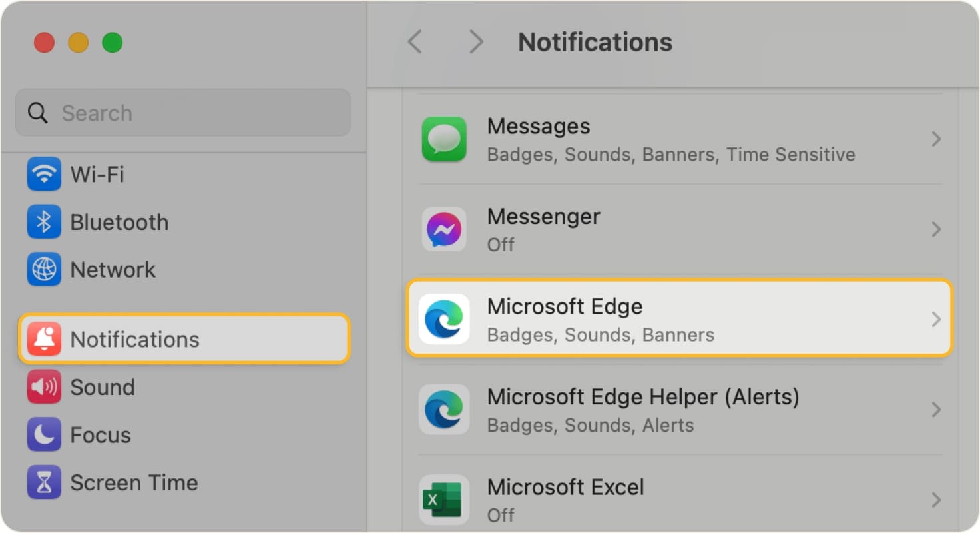This screenshot has width=980, height=533.
Task: Go back with the left arrow button
Action: tap(415, 42)
